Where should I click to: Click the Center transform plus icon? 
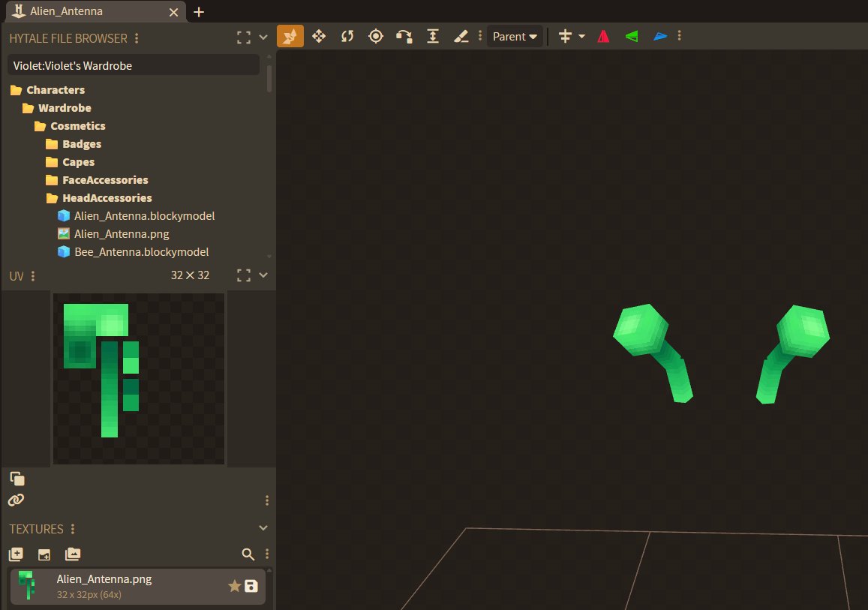[565, 37]
